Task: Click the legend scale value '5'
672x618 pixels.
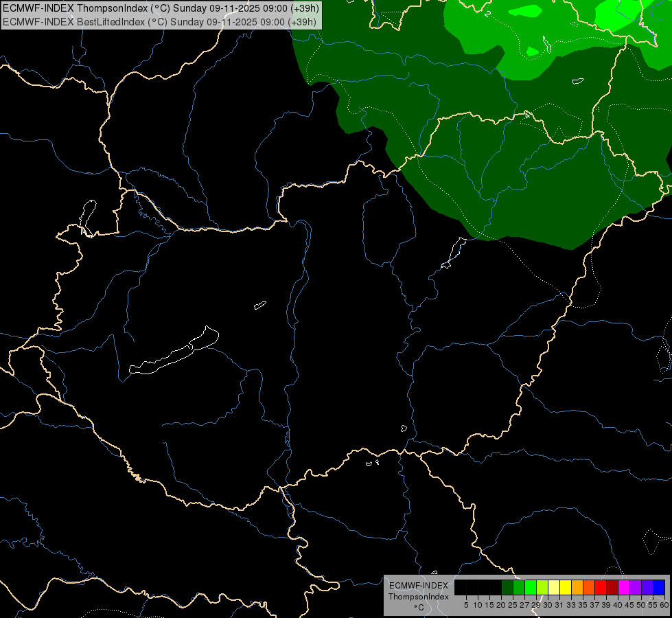Action: (x=466, y=605)
